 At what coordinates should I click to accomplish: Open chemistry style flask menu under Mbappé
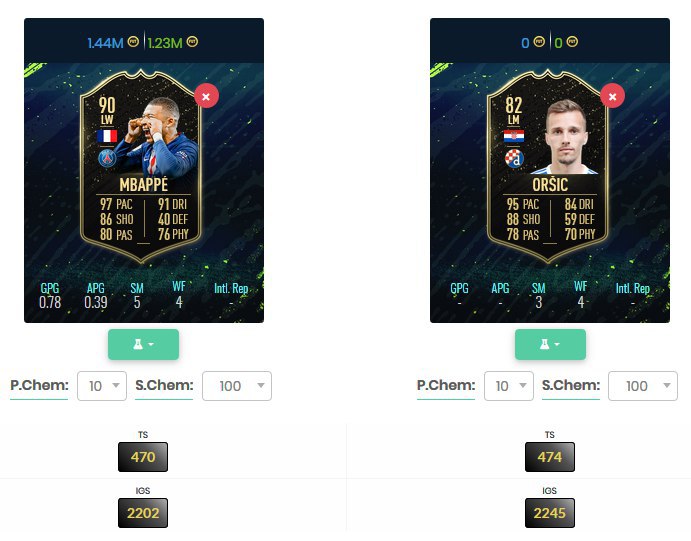tap(143, 344)
